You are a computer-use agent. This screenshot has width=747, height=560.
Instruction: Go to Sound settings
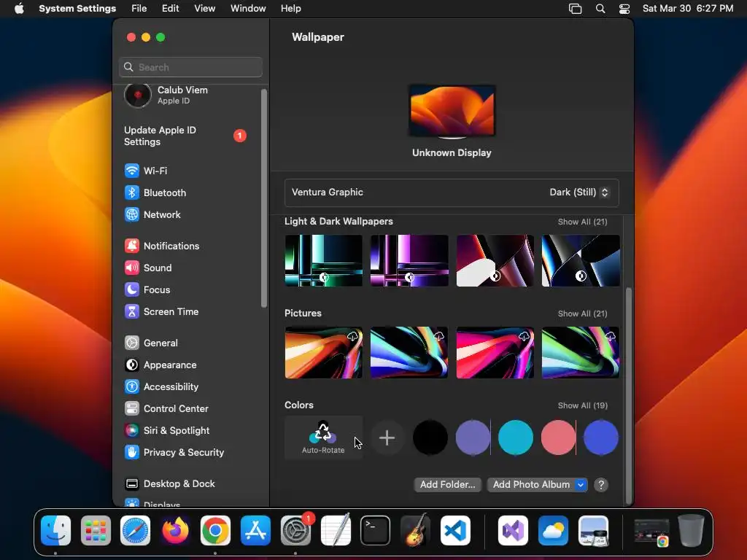(148, 268)
